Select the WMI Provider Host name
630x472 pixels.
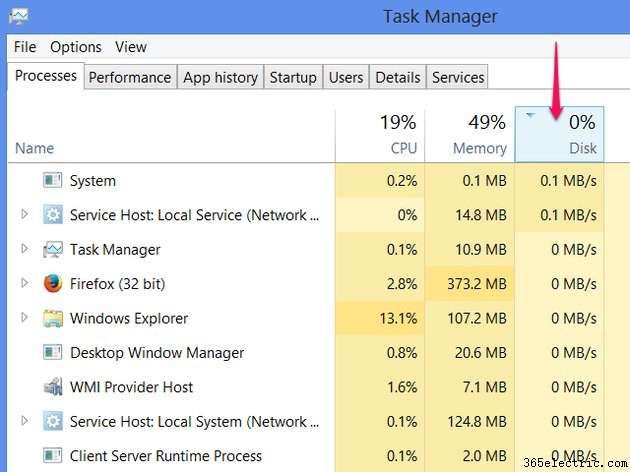click(x=131, y=387)
